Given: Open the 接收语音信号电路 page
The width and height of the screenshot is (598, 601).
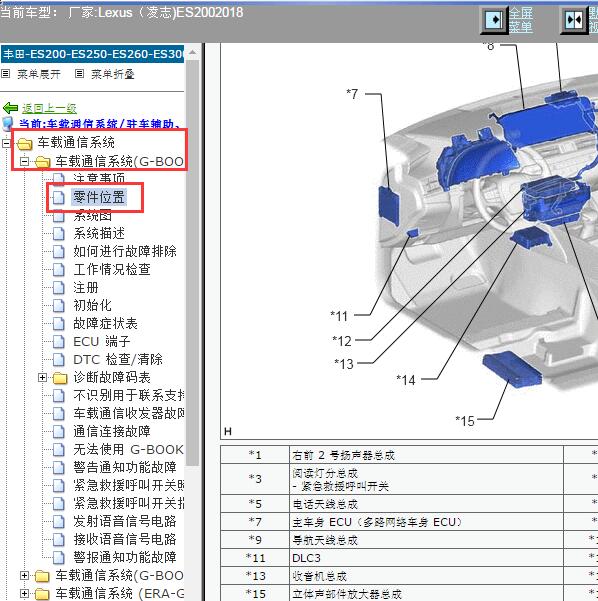Looking at the screenshot, I should [x=125, y=539].
